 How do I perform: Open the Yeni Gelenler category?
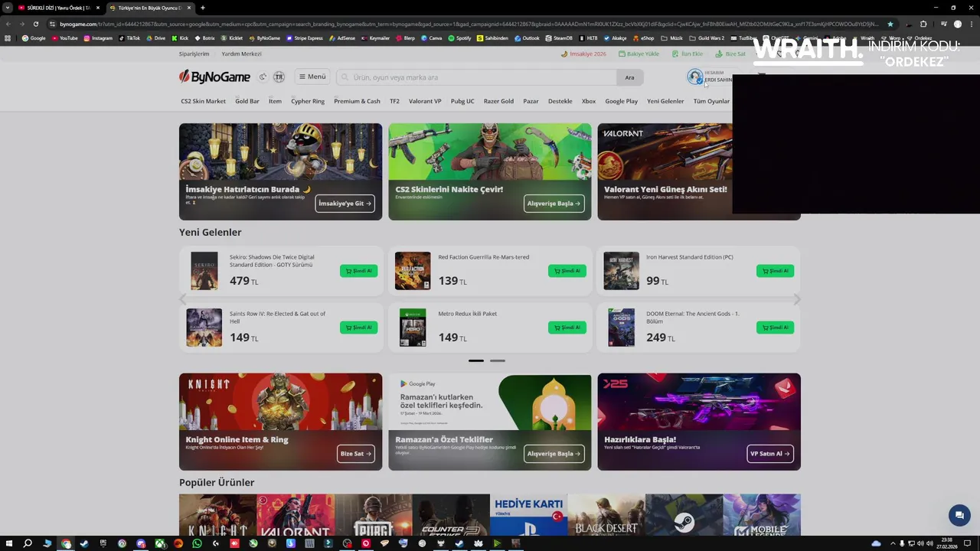click(665, 101)
